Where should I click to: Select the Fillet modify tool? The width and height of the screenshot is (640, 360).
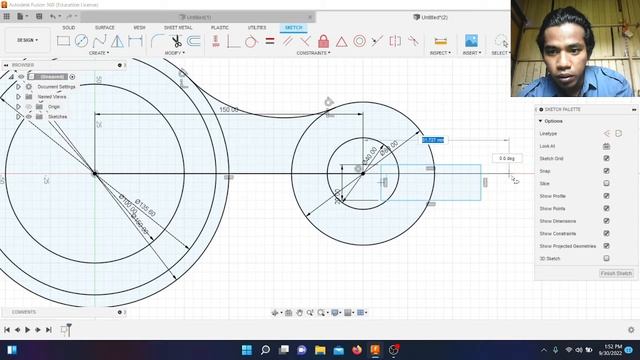pos(158,41)
